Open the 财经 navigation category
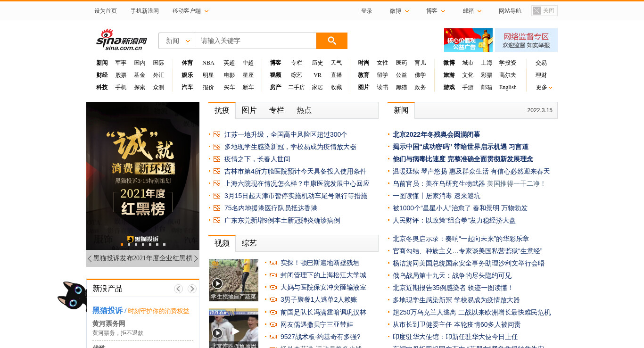644x348 pixels. [102, 75]
